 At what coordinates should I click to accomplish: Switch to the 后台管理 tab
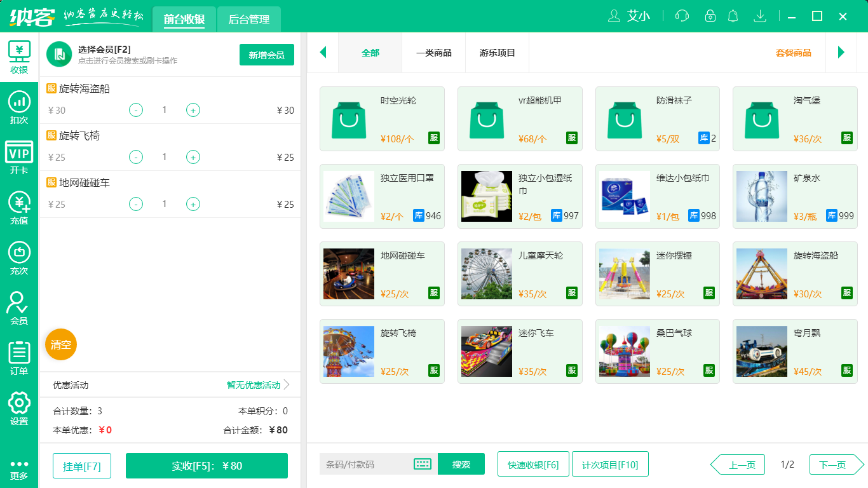point(248,19)
